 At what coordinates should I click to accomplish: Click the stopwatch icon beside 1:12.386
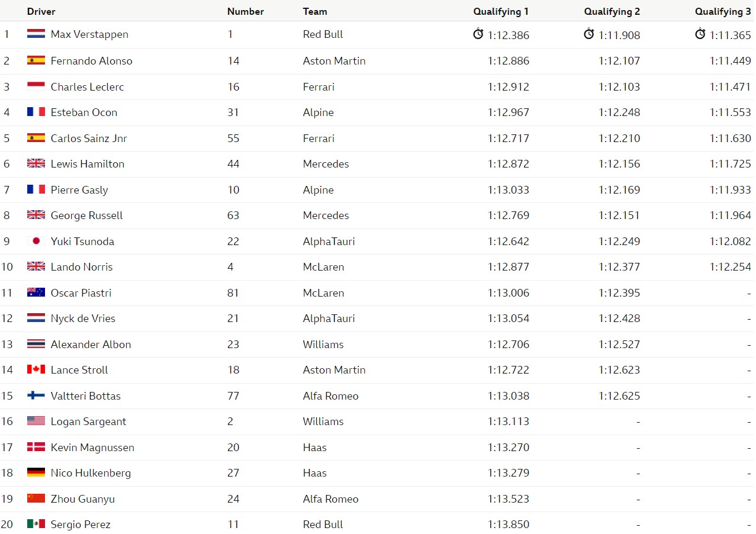[478, 34]
